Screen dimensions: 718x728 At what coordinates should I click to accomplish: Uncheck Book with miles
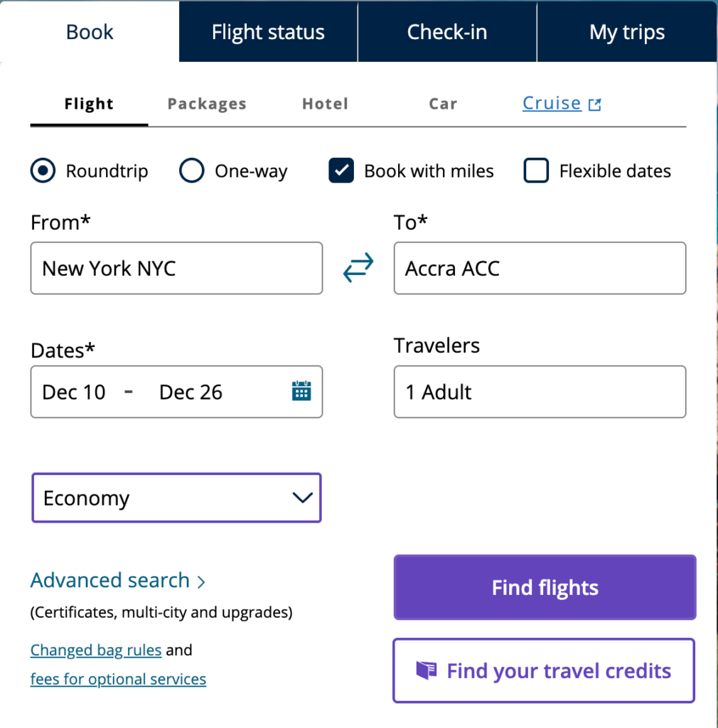(341, 171)
